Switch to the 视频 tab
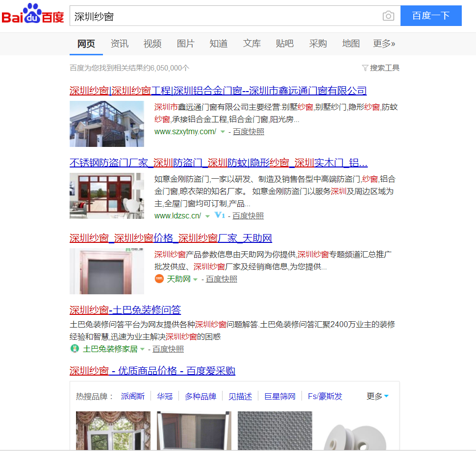This screenshot has height=451, width=476. [152, 44]
